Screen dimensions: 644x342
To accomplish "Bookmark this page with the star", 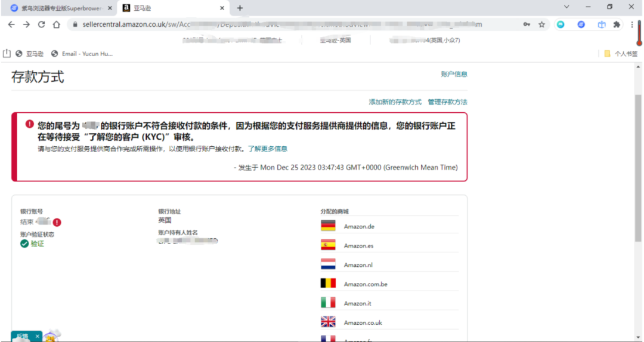I will point(541,24).
